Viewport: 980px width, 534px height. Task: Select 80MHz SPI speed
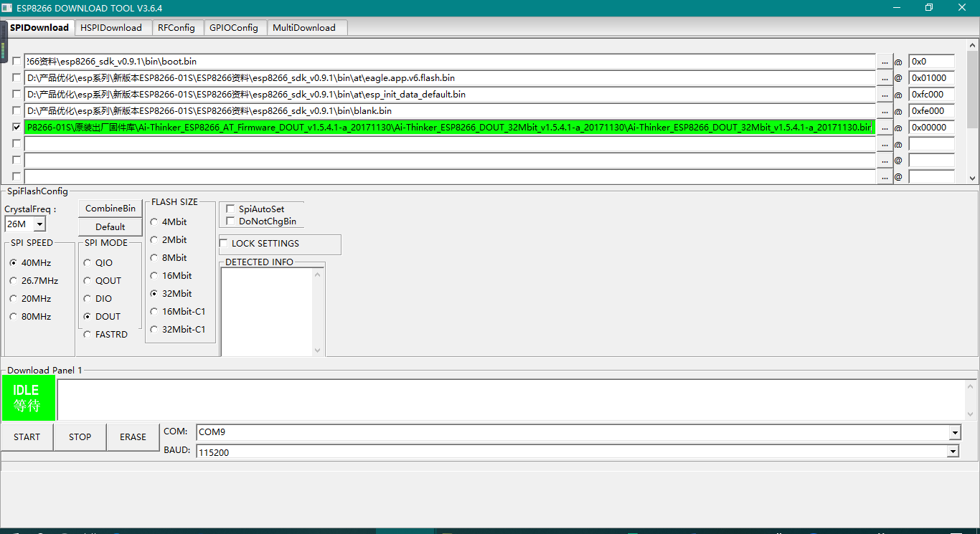[14, 317]
